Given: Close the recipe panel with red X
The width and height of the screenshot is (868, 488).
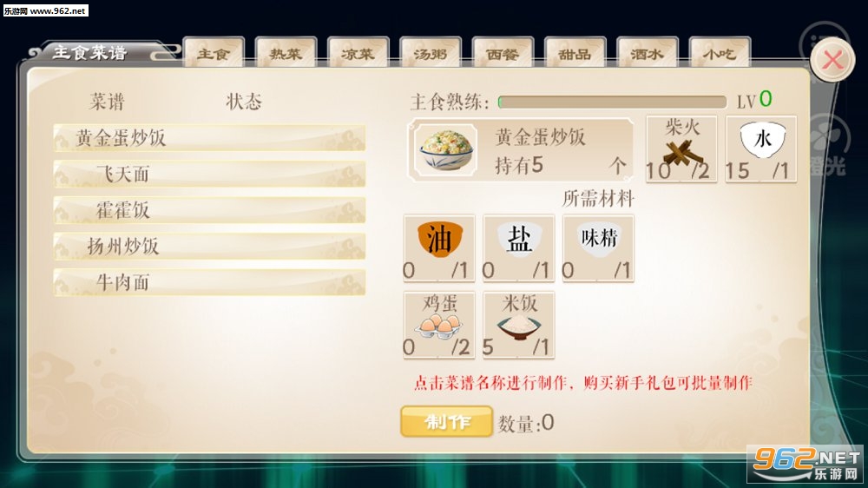Looking at the screenshot, I should (x=832, y=60).
